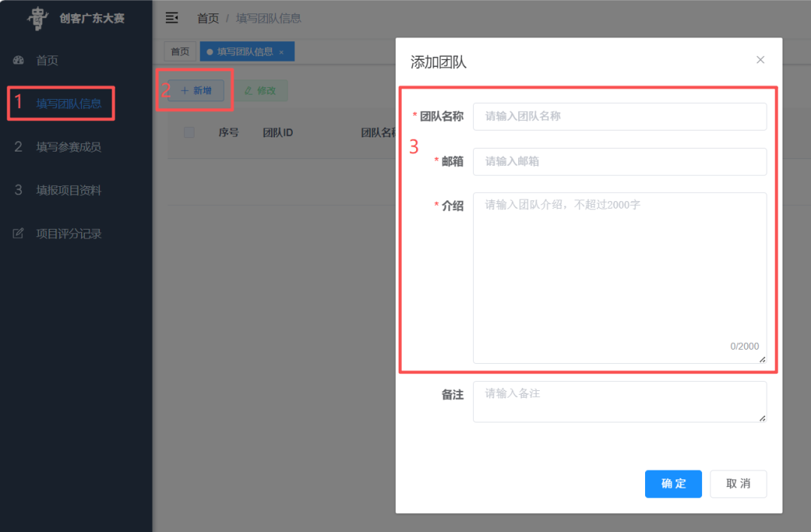Click the plus icon on 新增 button

[185, 91]
